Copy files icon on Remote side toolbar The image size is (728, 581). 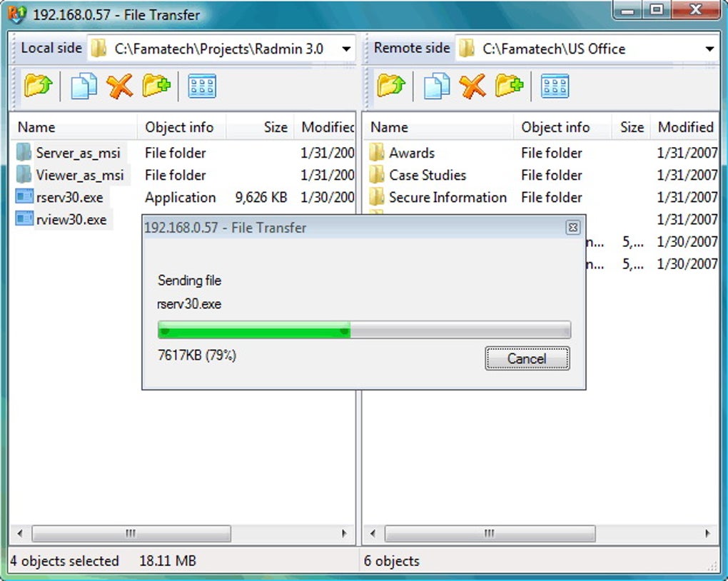point(437,86)
